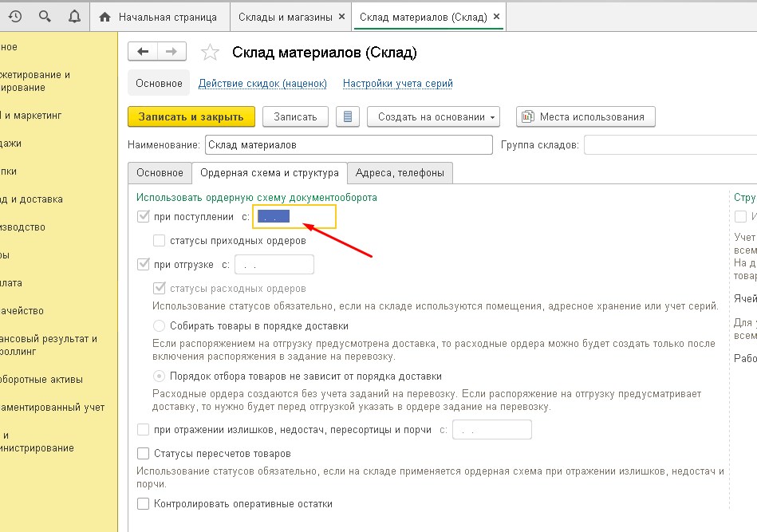Click the Записать button

295,116
